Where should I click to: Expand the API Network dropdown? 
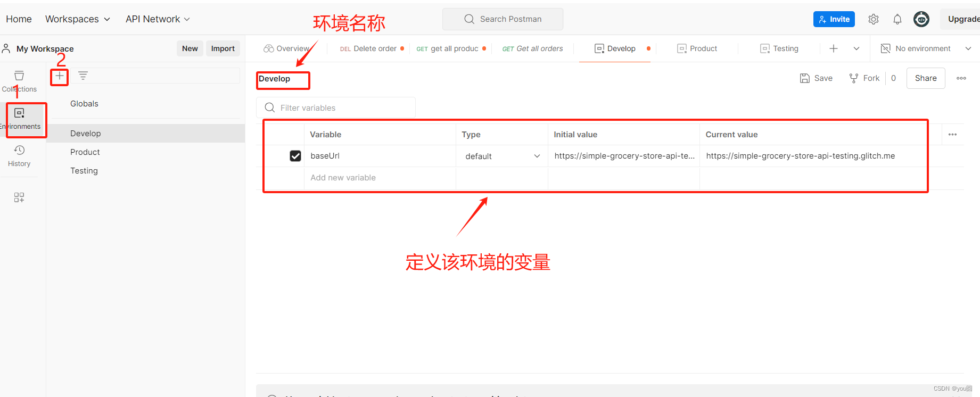[x=158, y=19]
